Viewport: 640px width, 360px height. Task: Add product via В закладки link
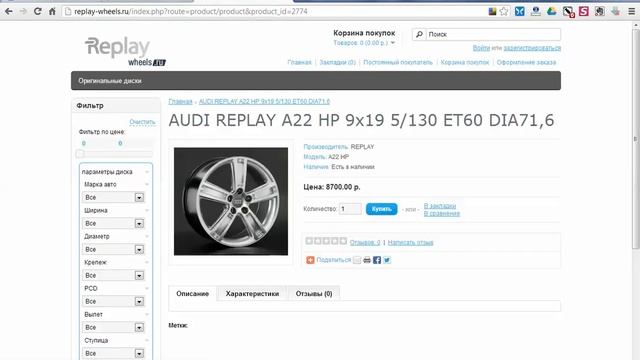(x=440, y=206)
